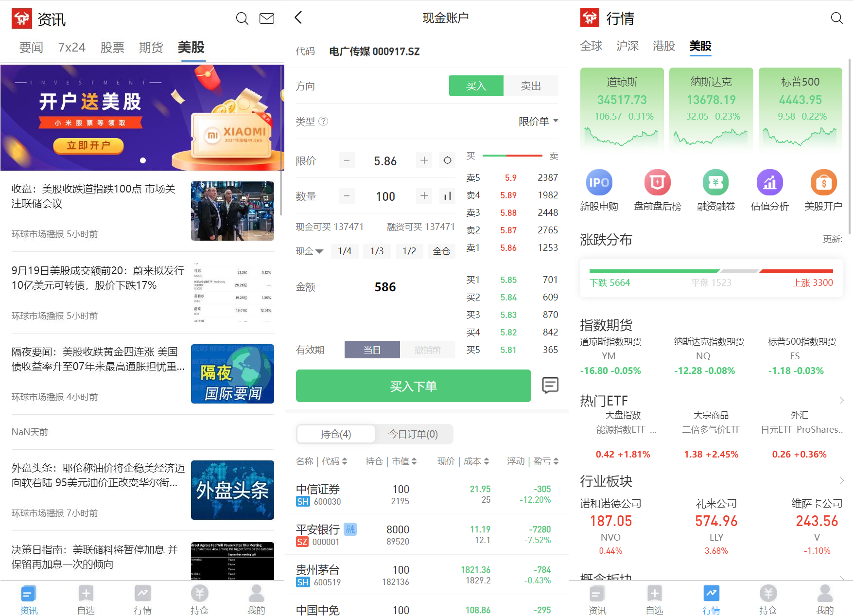853x616 pixels.
Task: Switch to 港股 market tab
Action: pyautogui.click(x=664, y=46)
